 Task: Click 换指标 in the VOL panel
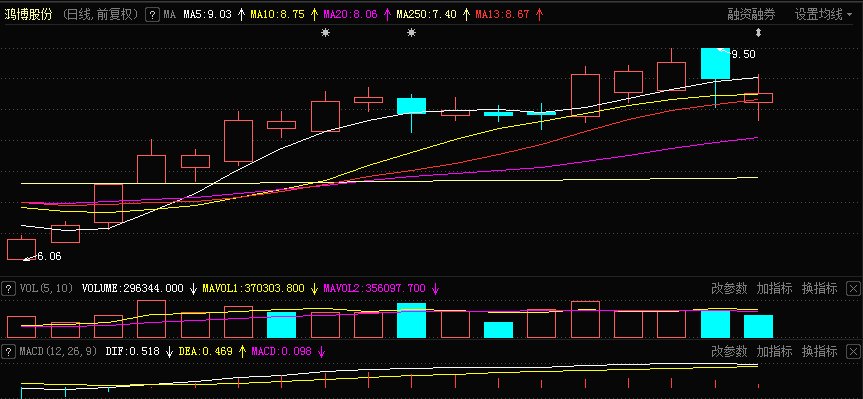click(x=820, y=288)
